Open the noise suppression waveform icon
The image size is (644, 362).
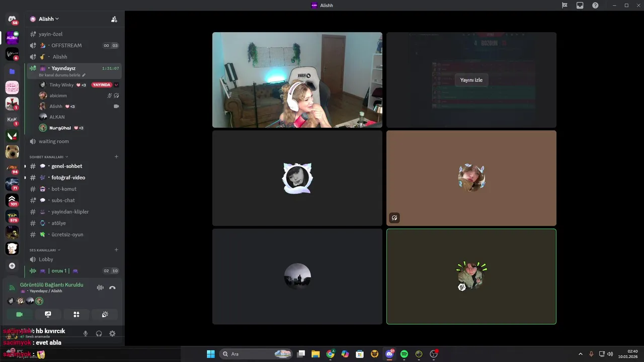[x=100, y=288]
